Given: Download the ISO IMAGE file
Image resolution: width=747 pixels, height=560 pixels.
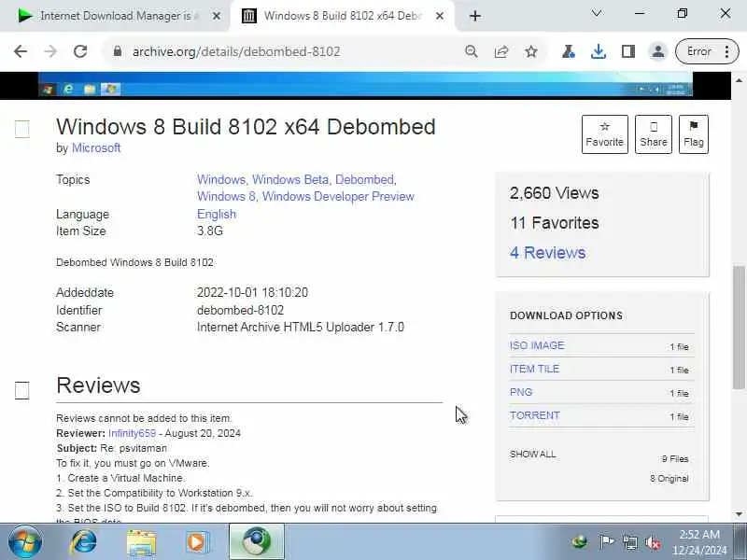Looking at the screenshot, I should [537, 345].
